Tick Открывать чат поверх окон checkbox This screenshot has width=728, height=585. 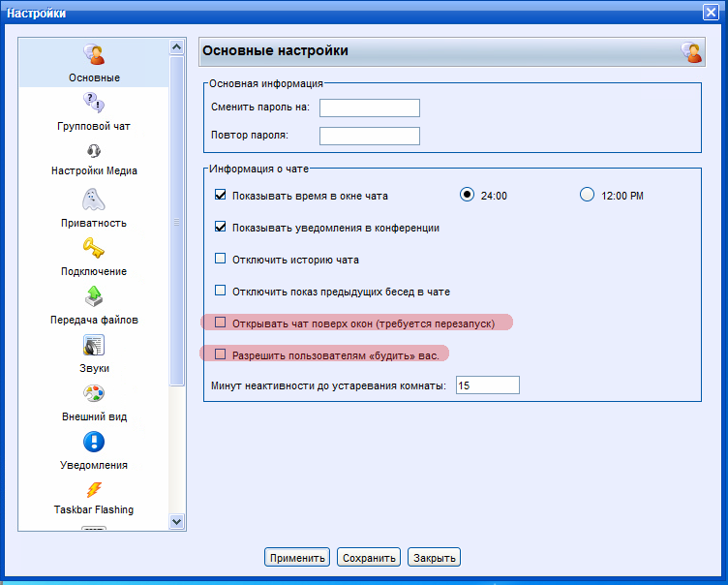pyautogui.click(x=220, y=322)
